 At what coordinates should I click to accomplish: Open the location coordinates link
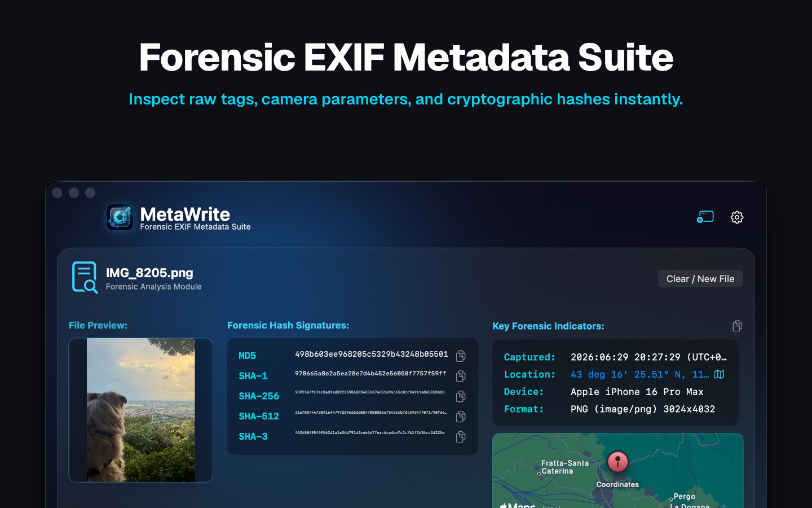tap(640, 374)
